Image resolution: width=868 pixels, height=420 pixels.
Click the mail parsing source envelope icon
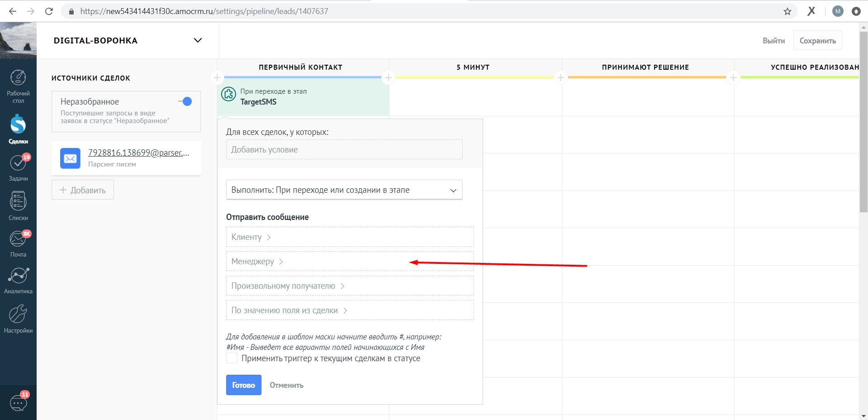tap(70, 158)
